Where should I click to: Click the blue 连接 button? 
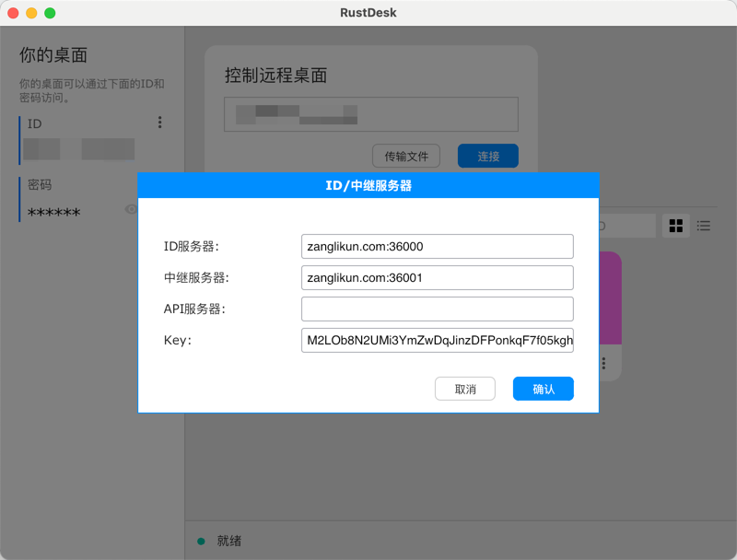(488, 157)
